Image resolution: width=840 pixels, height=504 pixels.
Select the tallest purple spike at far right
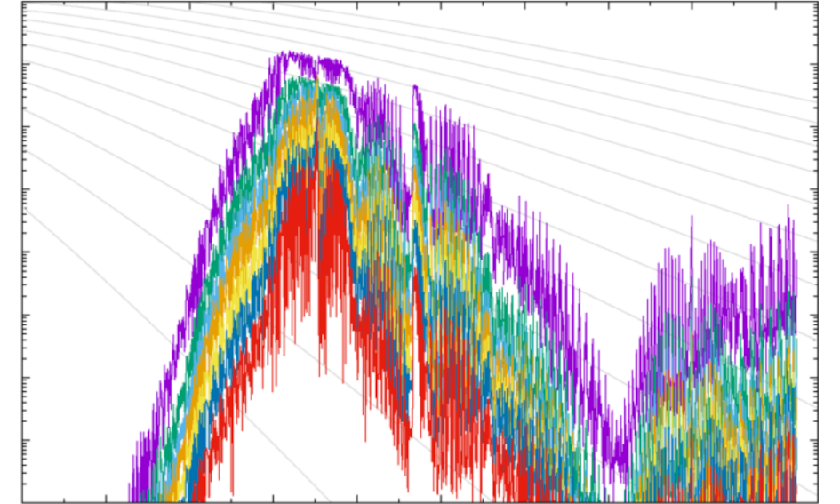point(788,208)
